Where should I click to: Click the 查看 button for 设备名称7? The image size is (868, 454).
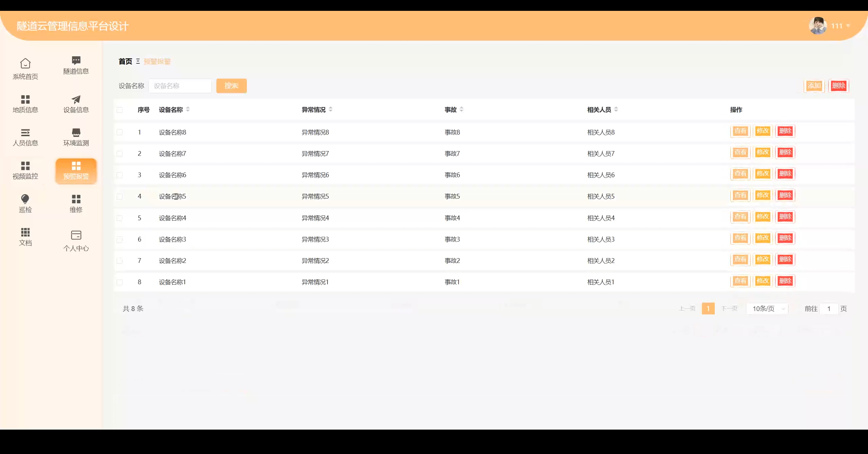click(740, 152)
